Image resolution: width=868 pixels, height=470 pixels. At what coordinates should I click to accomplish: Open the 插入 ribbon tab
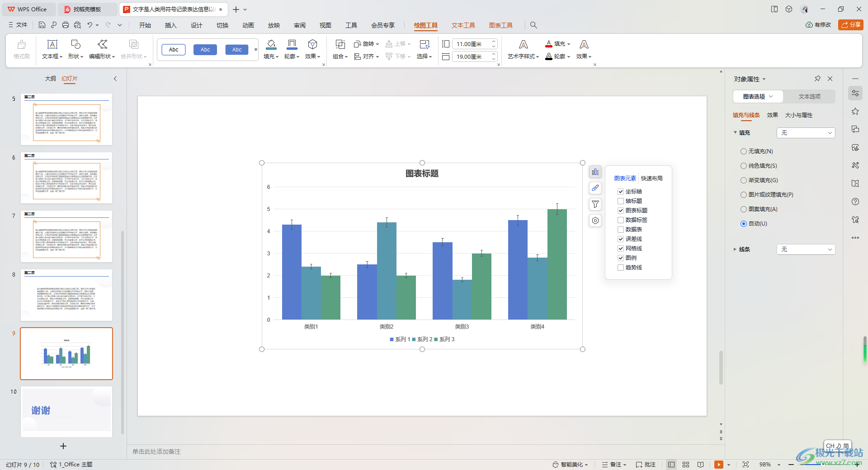171,25
